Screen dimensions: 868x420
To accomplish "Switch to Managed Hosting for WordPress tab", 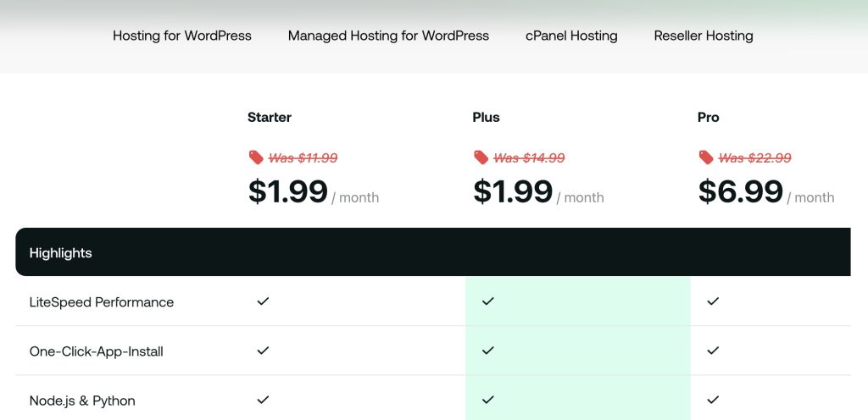I will pyautogui.click(x=388, y=36).
